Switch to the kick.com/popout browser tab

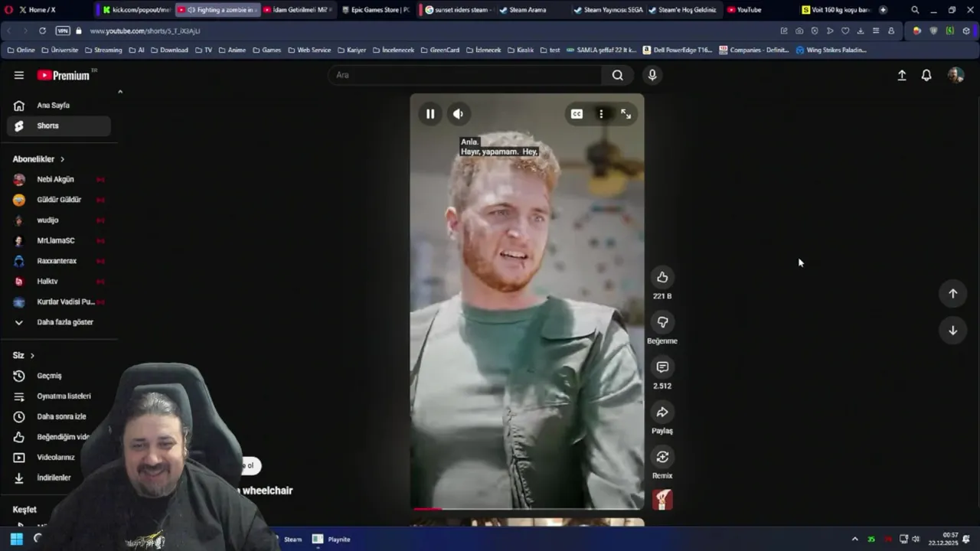[x=136, y=10]
